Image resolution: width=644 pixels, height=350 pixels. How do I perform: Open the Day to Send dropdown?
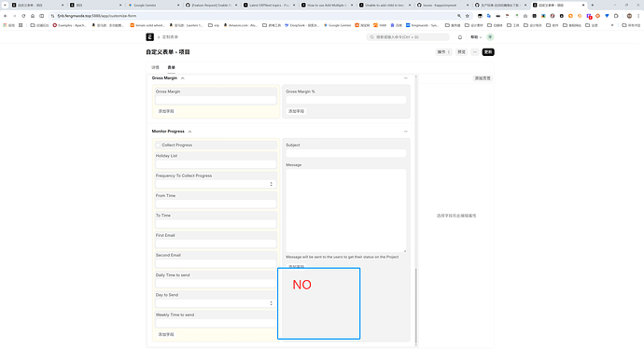[216, 303]
